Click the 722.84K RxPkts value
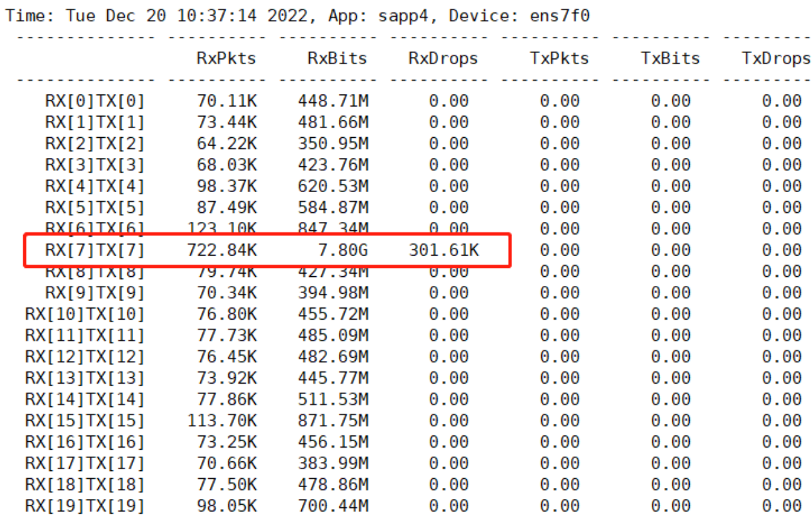 pos(221,250)
